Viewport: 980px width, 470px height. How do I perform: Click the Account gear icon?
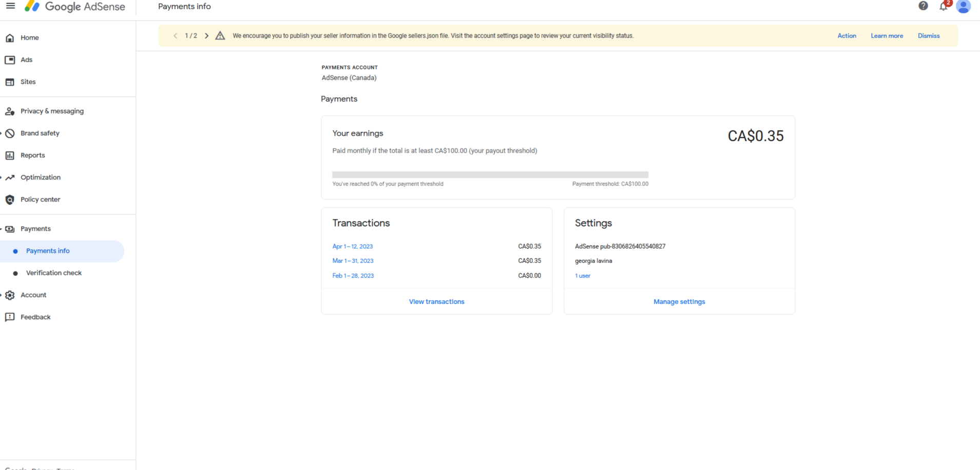click(10, 295)
